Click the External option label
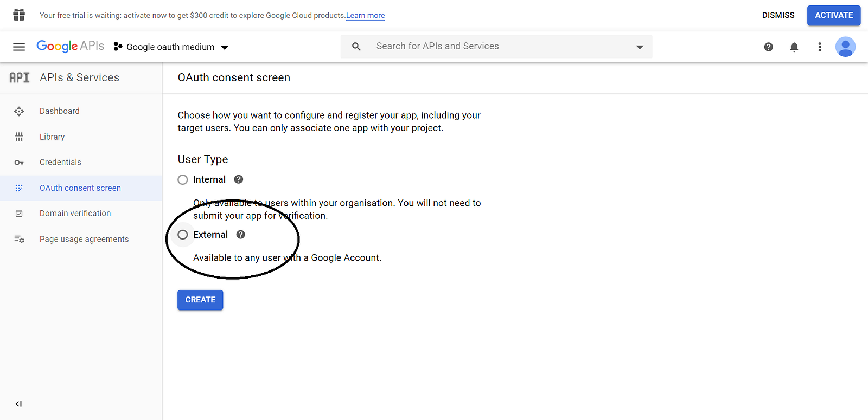The image size is (868, 420). tap(210, 235)
